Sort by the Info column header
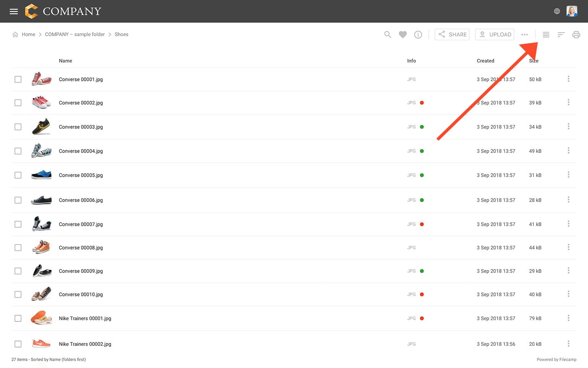 (x=412, y=61)
